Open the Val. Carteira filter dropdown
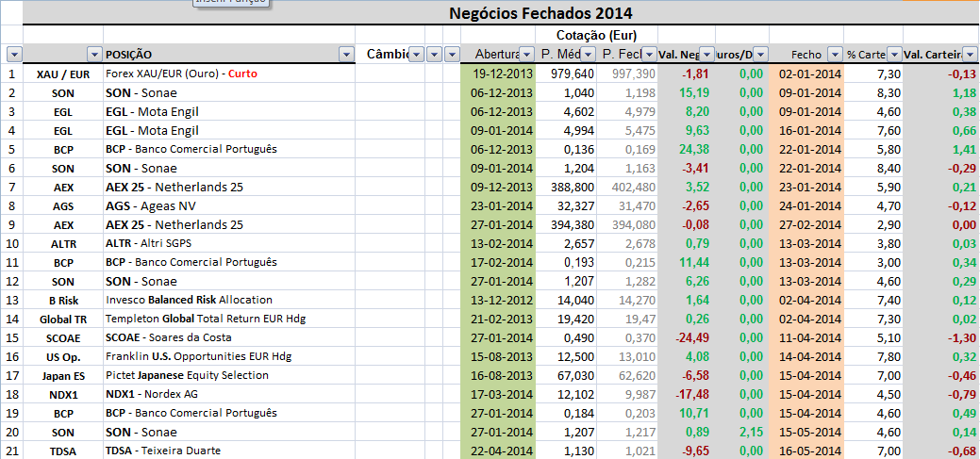Image resolution: width=980 pixels, height=459 pixels. click(x=970, y=55)
